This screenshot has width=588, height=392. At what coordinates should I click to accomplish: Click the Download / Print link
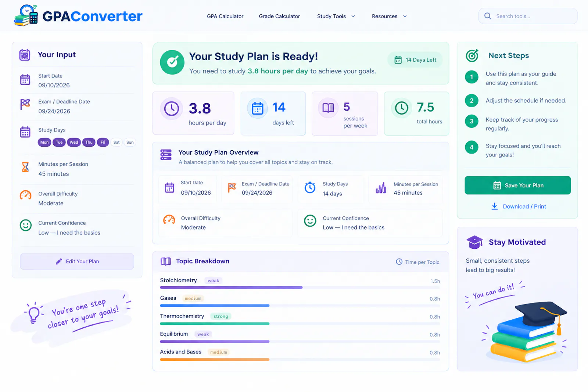click(x=519, y=206)
